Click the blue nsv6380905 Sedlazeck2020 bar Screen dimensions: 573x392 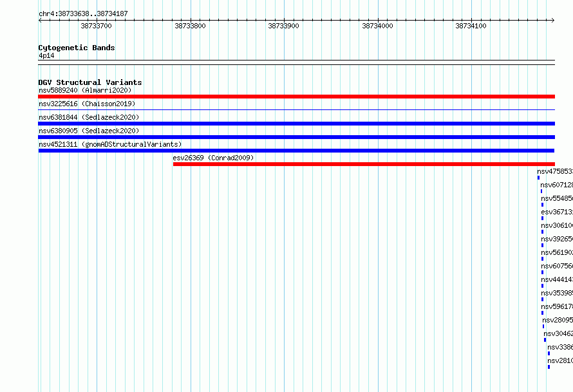pyautogui.click(x=296, y=137)
